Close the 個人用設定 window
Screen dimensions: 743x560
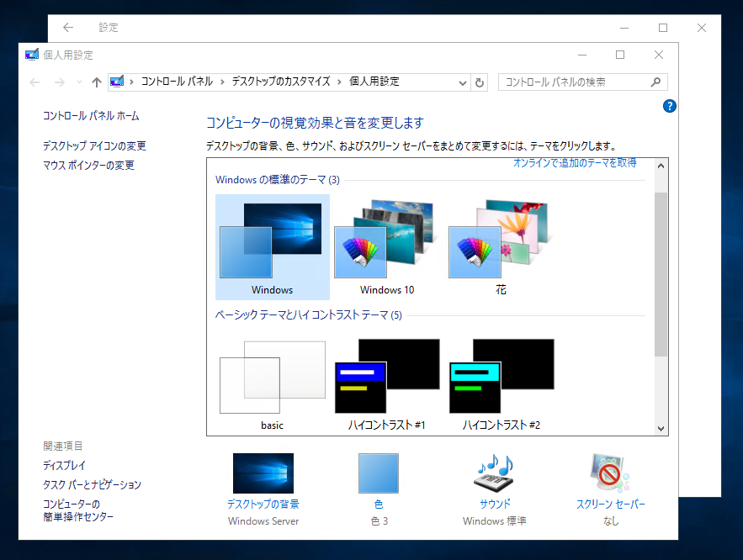[659, 55]
